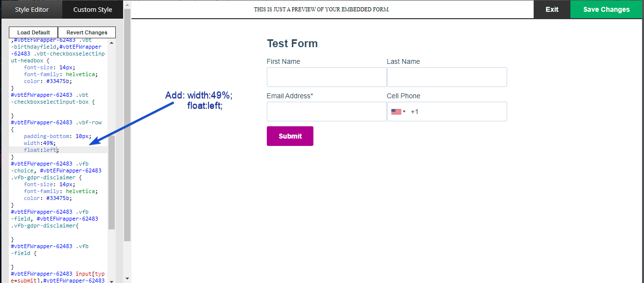Click the up arrow on the left panel scrollbar

[127, 4]
